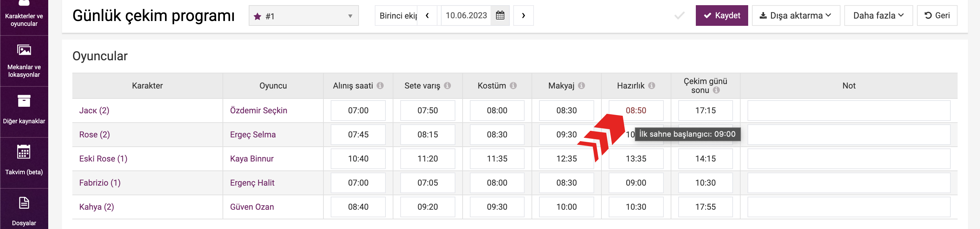Open the Dışa aktarma dropdown
980x229 pixels.
(x=795, y=15)
